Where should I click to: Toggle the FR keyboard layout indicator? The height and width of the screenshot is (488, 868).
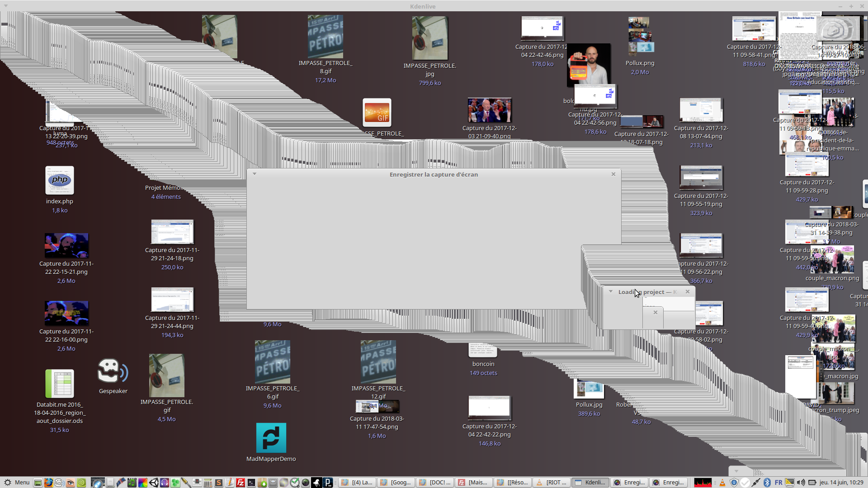click(778, 483)
